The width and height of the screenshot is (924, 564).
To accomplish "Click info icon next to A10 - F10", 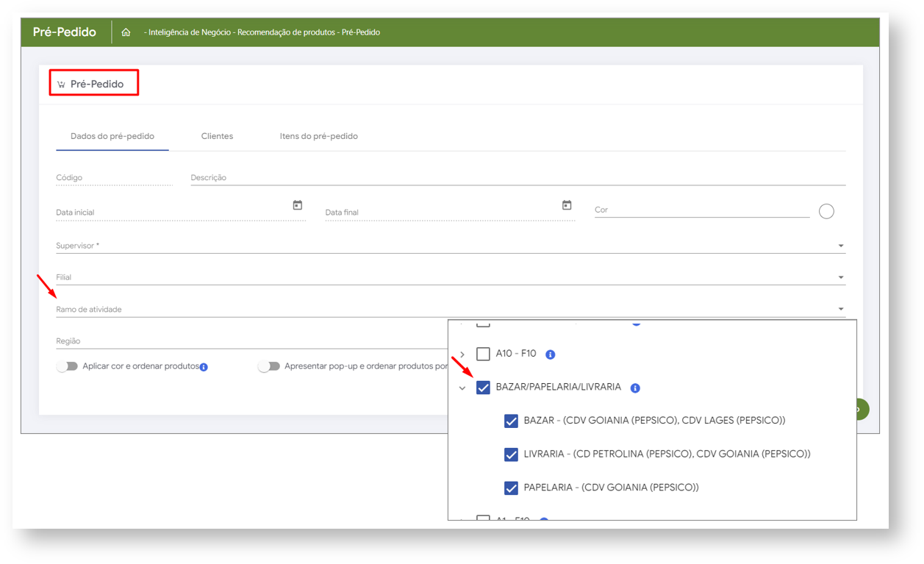I will (x=550, y=354).
